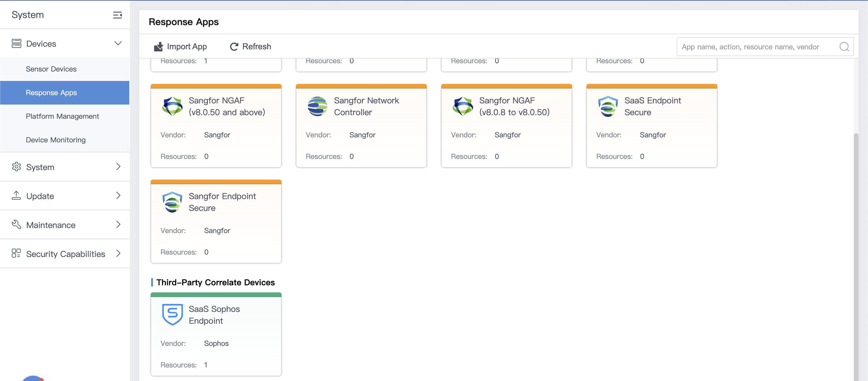Click Sangfor NGAF v8.0.50 and above logo
Viewport: 868px width, 381px height.
point(172,106)
